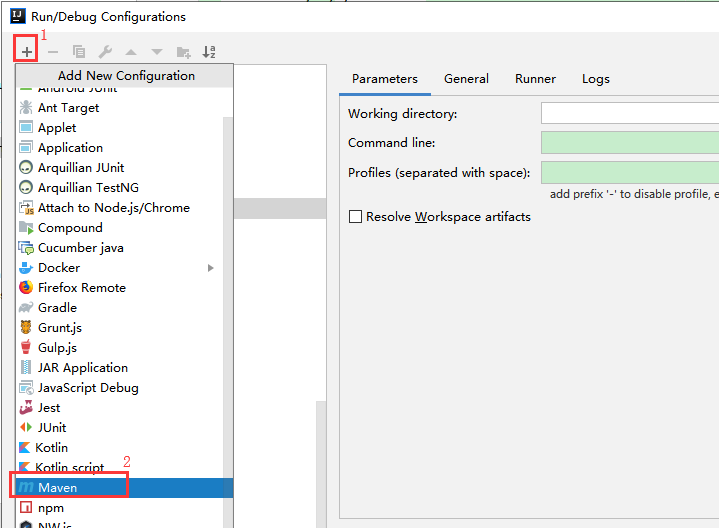Select the Maven configuration type
Image resolution: width=719 pixels, height=528 pixels.
[x=124, y=488]
